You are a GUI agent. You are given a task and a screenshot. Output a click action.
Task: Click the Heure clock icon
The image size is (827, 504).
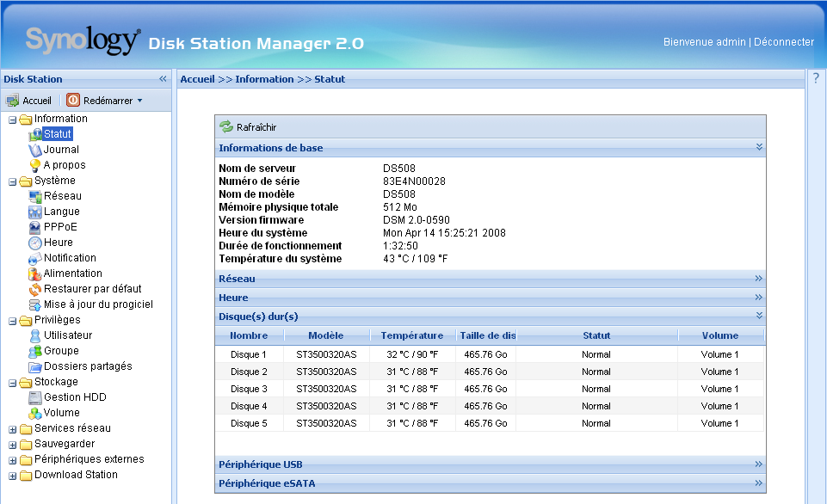[x=34, y=243]
